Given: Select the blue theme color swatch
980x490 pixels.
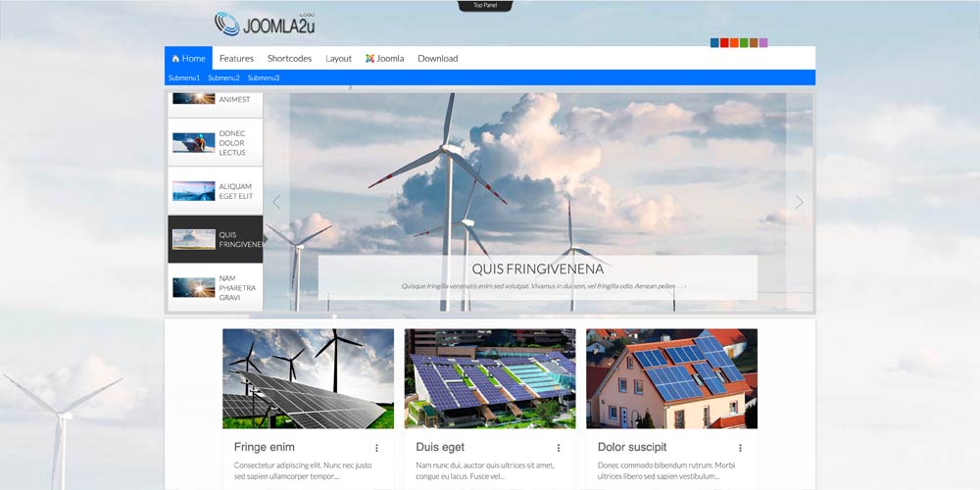Looking at the screenshot, I should [x=714, y=43].
